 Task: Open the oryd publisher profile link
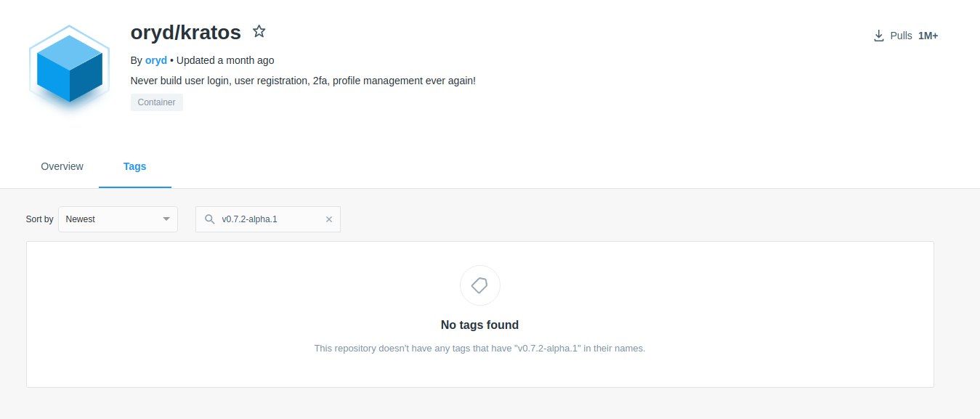[x=155, y=60]
